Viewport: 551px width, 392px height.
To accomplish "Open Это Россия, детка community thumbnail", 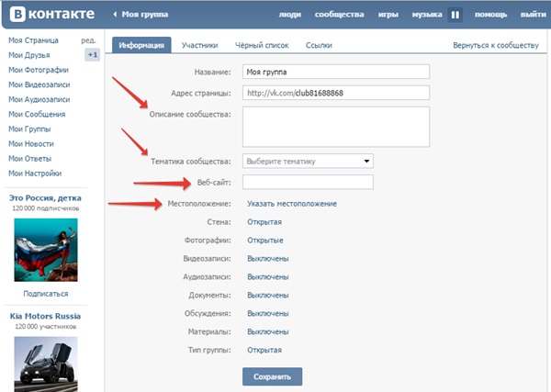I will click(45, 250).
